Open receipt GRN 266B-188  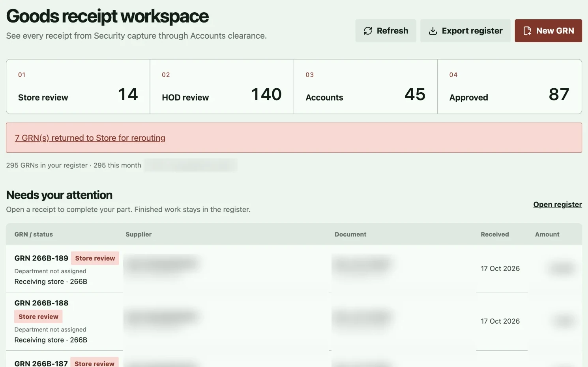coord(41,303)
